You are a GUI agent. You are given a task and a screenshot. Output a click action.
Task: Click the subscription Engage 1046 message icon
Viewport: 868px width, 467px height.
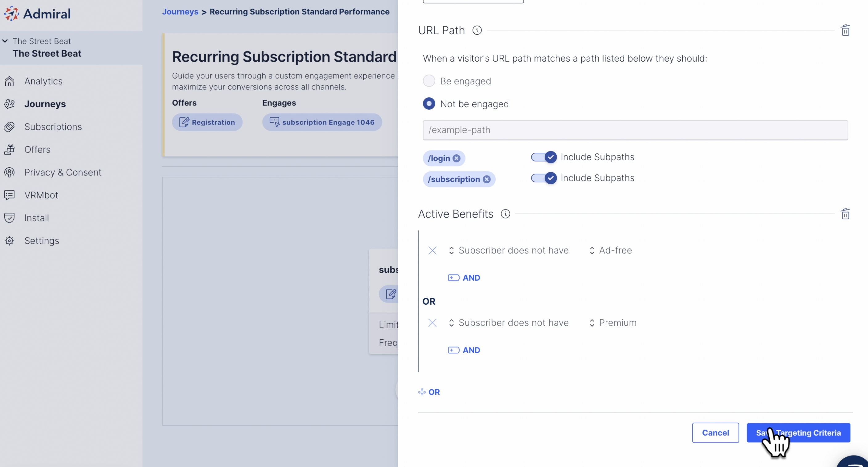point(274,122)
